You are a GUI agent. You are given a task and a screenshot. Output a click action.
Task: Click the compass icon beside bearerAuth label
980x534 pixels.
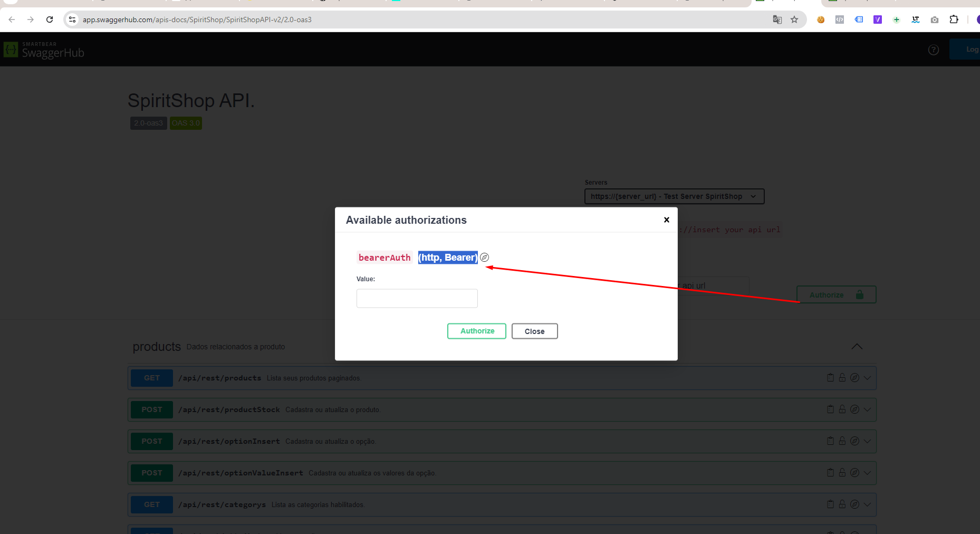click(x=484, y=258)
